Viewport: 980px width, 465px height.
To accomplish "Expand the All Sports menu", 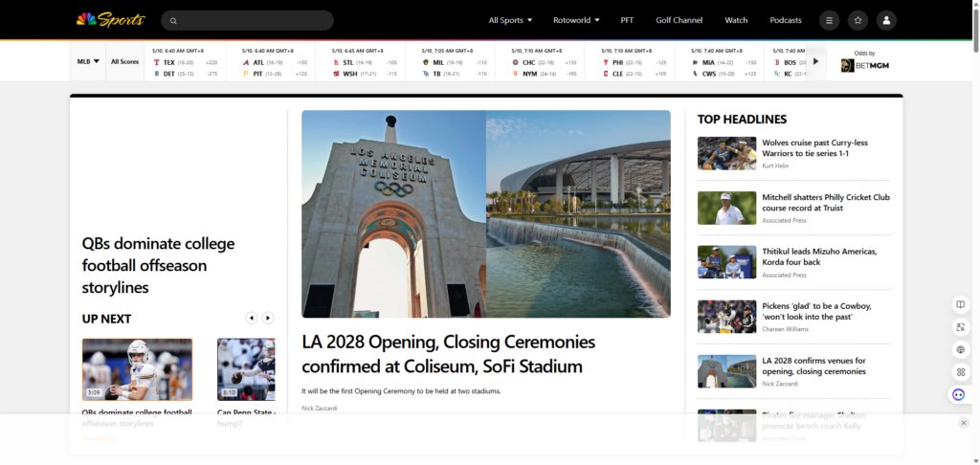I will [x=510, y=20].
